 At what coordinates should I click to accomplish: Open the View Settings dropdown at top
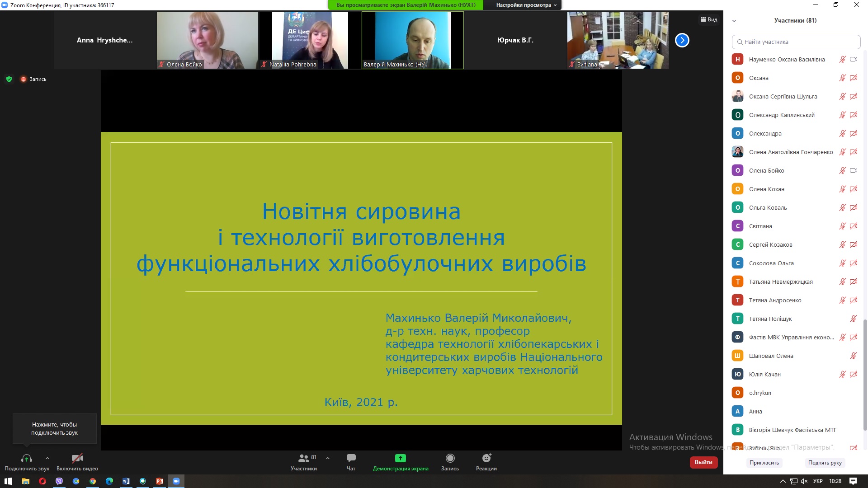coord(526,5)
